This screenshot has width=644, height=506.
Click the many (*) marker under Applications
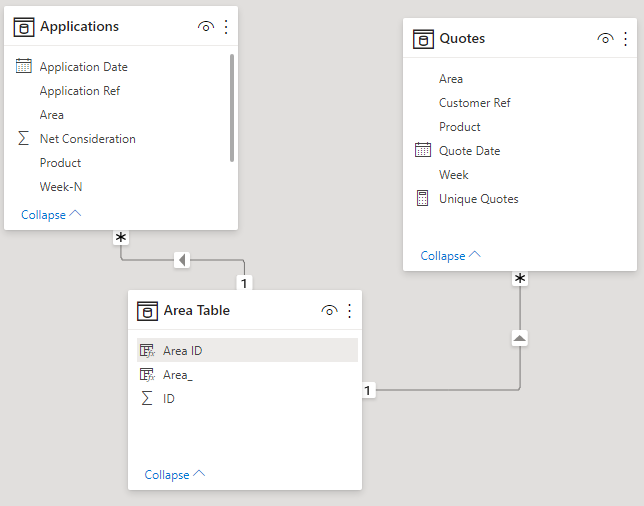121,237
